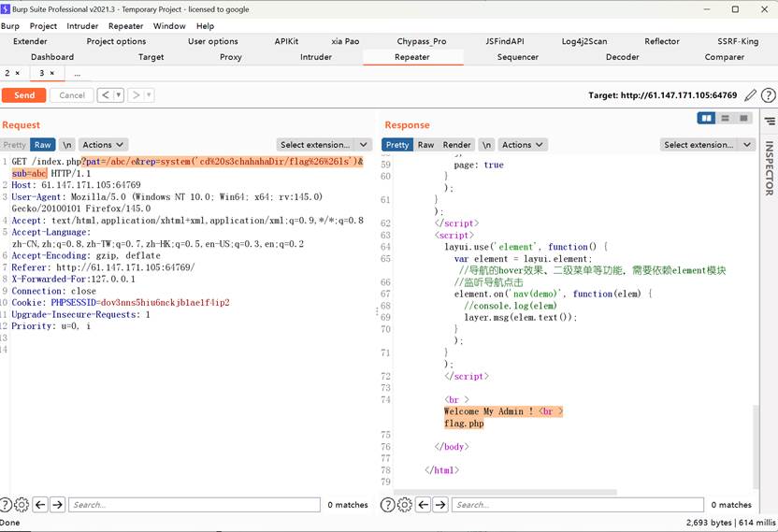Screen dimensions: 778x532
Task: Select Render view in Response pane
Action: 456,145
